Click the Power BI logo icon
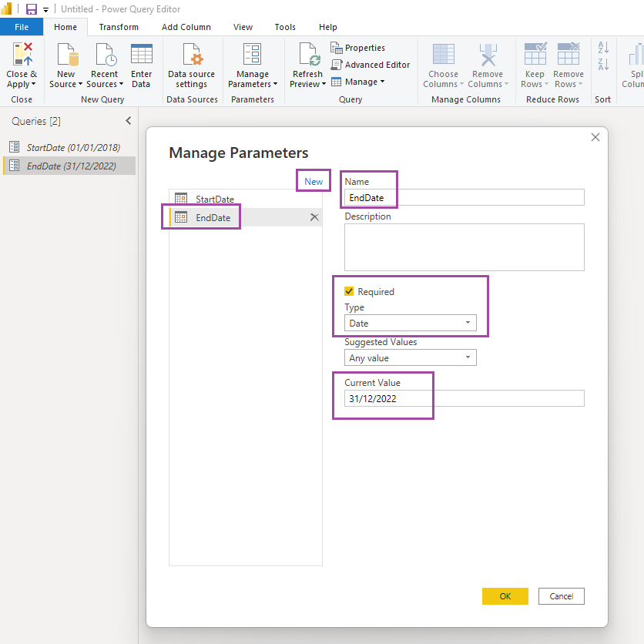The width and height of the screenshot is (644, 644). coord(7,8)
